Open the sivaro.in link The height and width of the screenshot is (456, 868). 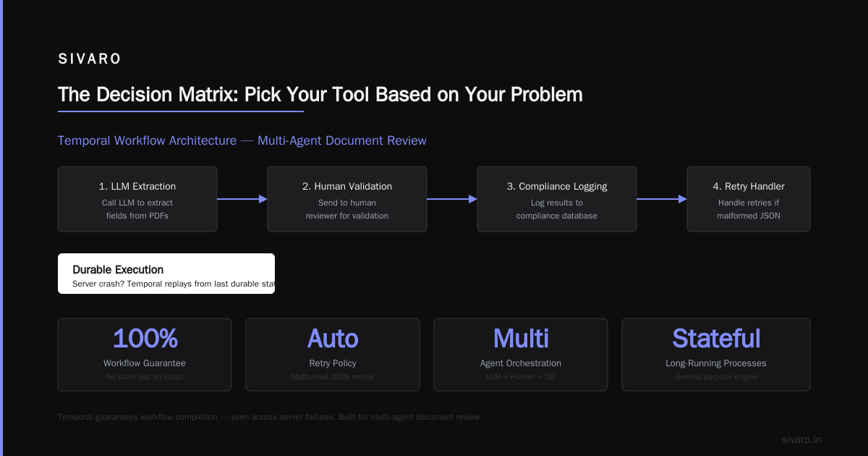click(x=802, y=439)
